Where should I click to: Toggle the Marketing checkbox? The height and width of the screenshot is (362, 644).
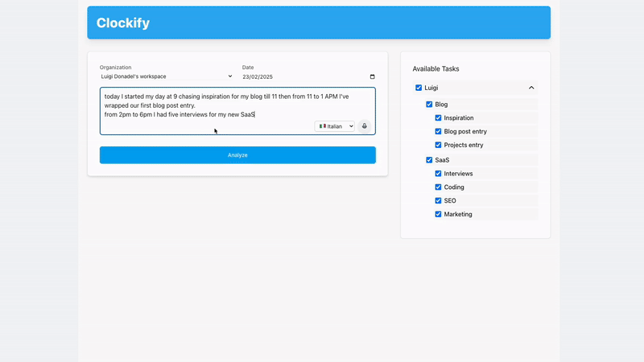(x=438, y=214)
